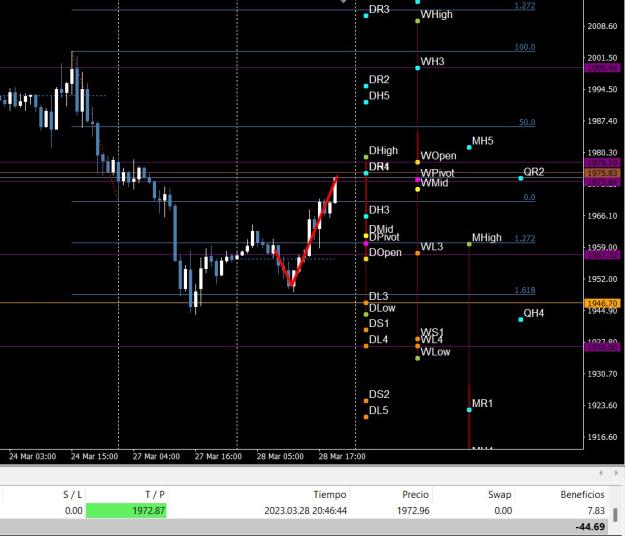Image resolution: width=625 pixels, height=536 pixels.
Task: Click the WMid level label
Action: (434, 183)
